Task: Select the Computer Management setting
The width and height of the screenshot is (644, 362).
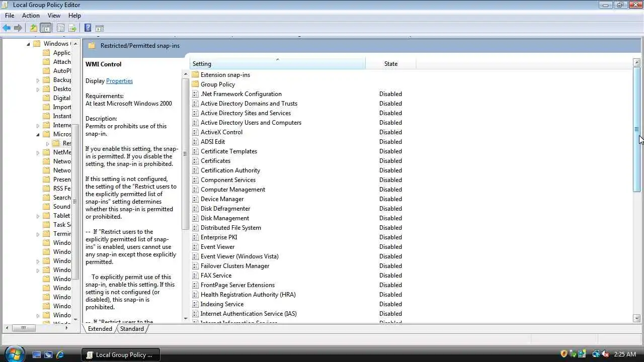Action: (x=233, y=190)
